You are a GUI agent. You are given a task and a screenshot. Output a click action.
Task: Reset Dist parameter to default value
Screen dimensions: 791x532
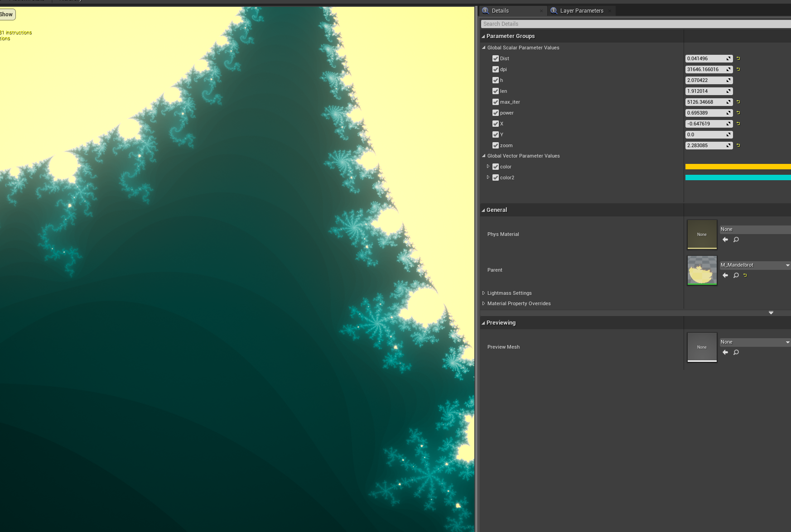(x=738, y=58)
